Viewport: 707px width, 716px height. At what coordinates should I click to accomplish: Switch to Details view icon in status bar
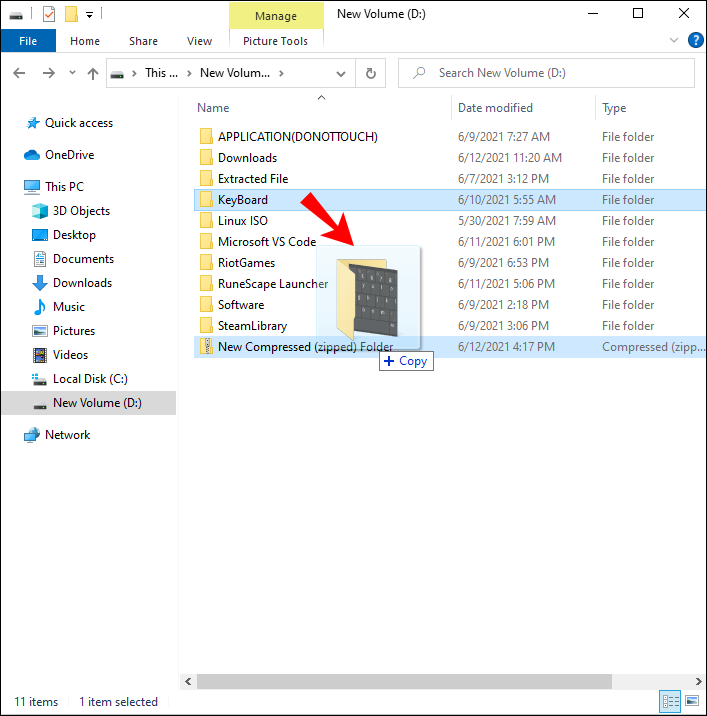(670, 701)
